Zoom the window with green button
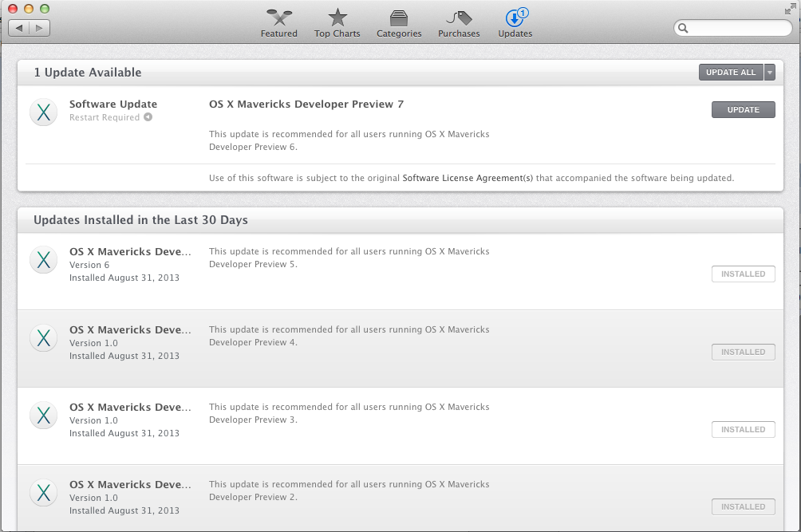This screenshot has height=532, width=801. pos(45,9)
